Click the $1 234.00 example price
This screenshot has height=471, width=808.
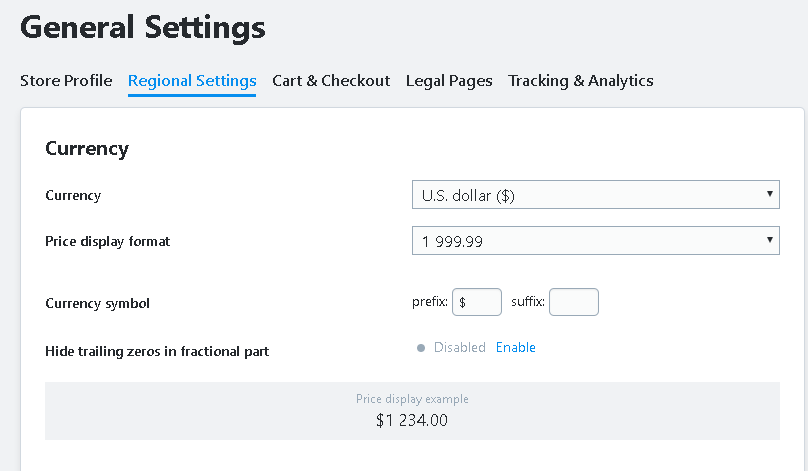tap(412, 421)
